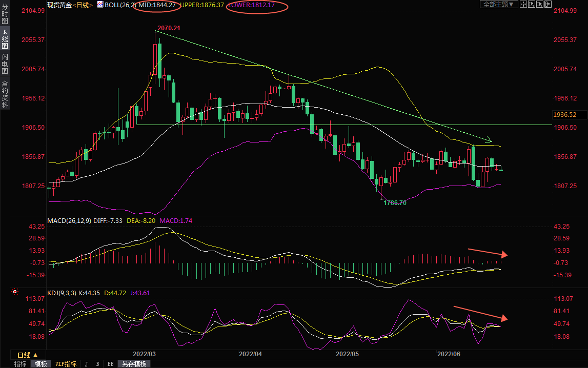Open the VIP指标 tab
Image resolution: width=588 pixels, height=368 pixels.
[x=66, y=364]
